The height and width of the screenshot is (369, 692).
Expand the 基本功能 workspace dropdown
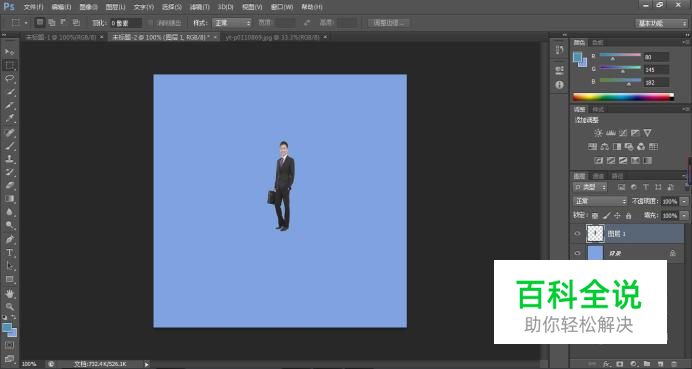coord(661,23)
